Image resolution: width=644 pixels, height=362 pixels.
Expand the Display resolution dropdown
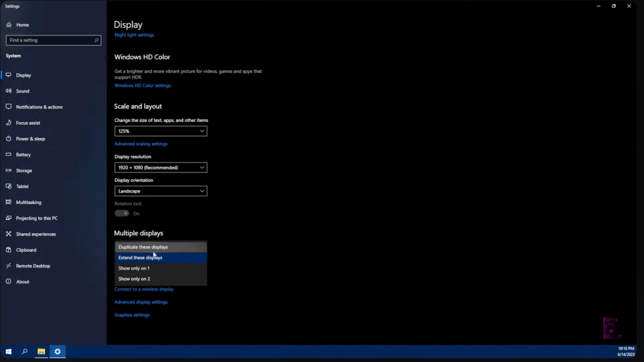tap(161, 168)
